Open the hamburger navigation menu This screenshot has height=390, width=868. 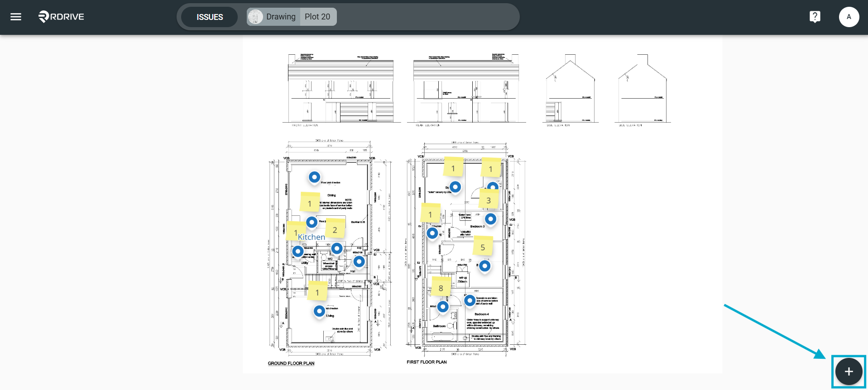tap(16, 17)
